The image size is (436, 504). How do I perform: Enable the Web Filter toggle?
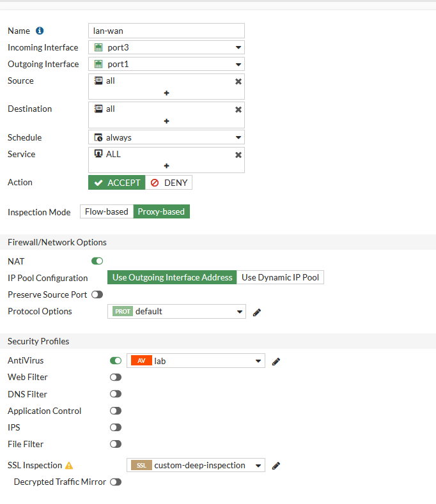116,378
